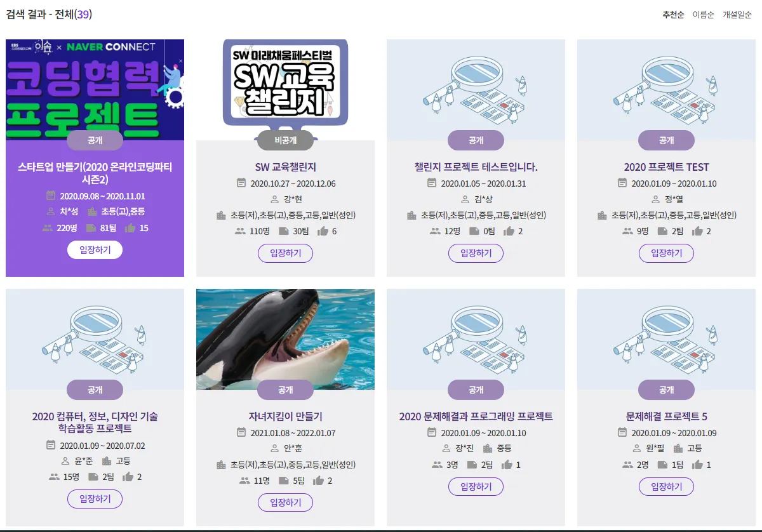Image resolution: width=762 pixels, height=532 pixels.
Task: Click 입장하기 on 스타트업 만들기 card
Action: pyautogui.click(x=95, y=250)
